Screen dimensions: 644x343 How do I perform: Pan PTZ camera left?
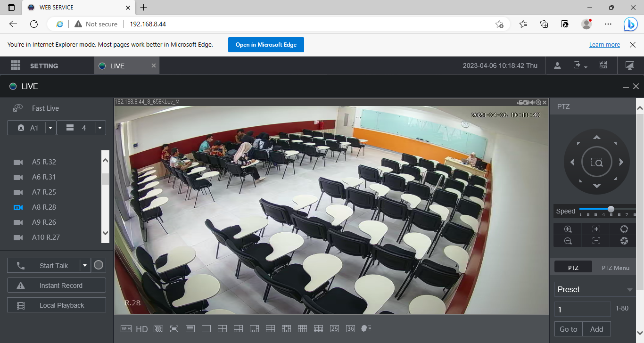572,162
